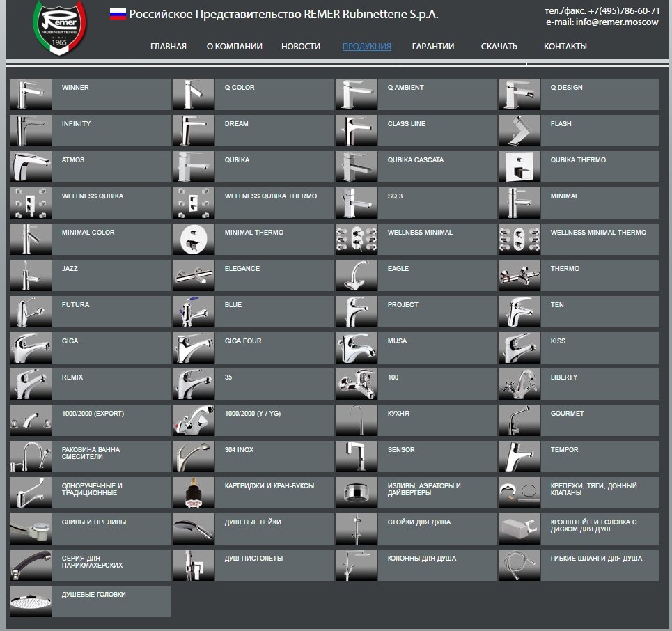Click the Remer Rubinetterie logo
Viewport: 672px width, 631px height.
pos(59,27)
